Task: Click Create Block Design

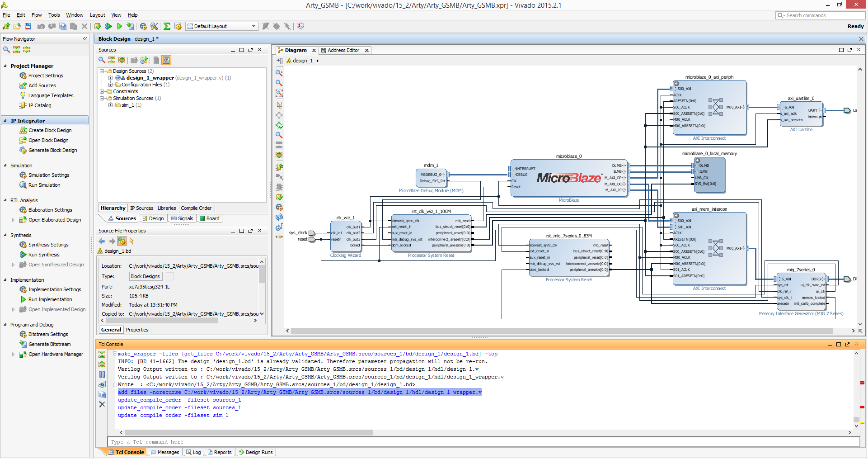Action: pyautogui.click(x=50, y=130)
